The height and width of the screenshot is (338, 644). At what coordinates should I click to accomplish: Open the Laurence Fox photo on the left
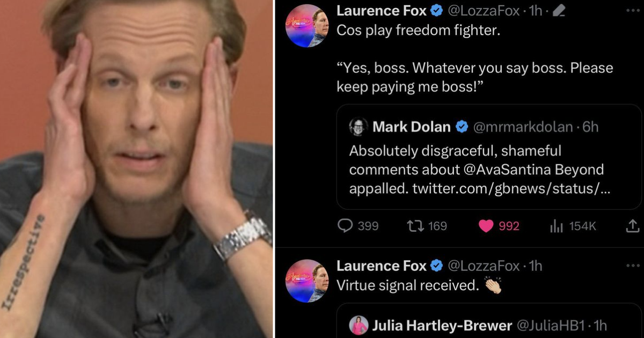pos(136,169)
